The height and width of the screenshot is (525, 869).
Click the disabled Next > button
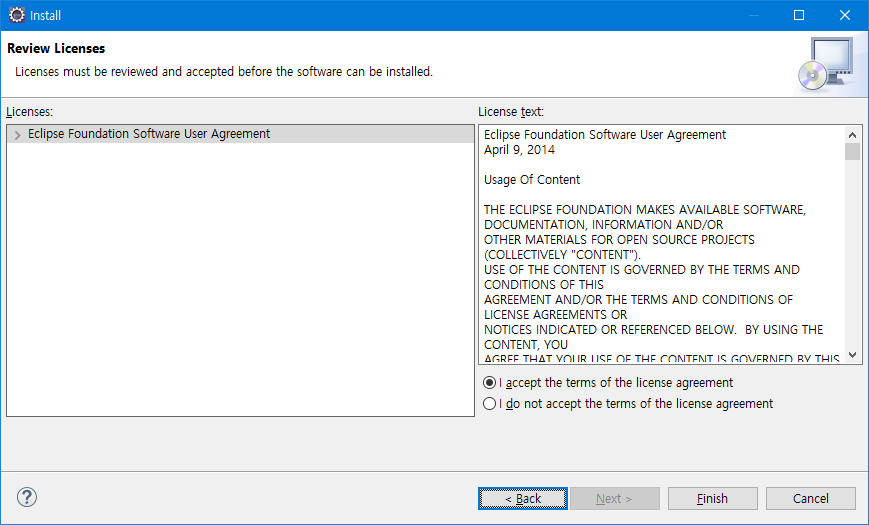614,498
